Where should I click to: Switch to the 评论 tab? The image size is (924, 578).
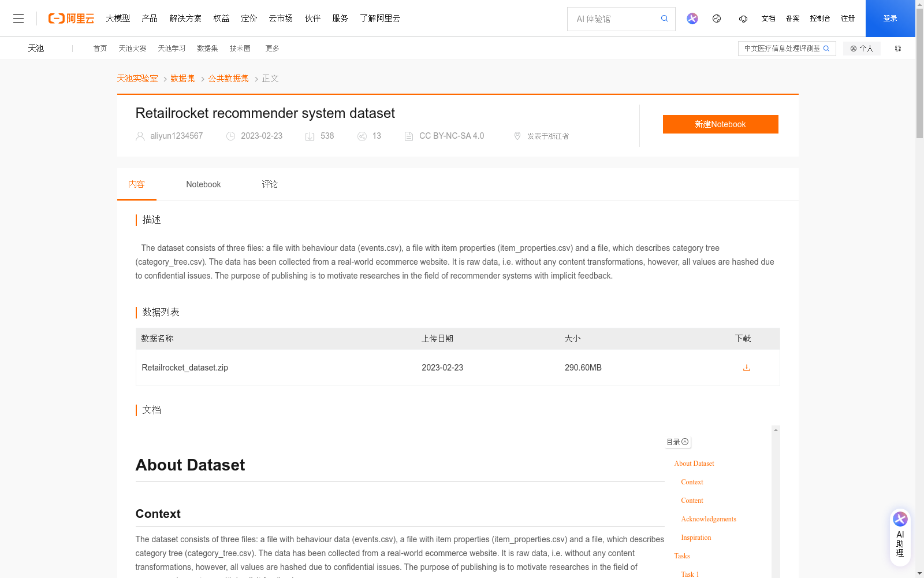click(x=270, y=184)
